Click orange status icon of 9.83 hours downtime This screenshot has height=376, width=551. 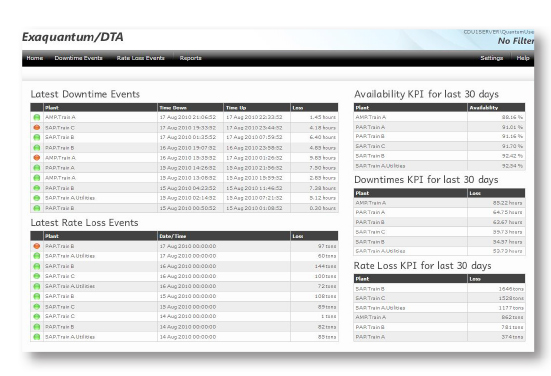pos(37,158)
